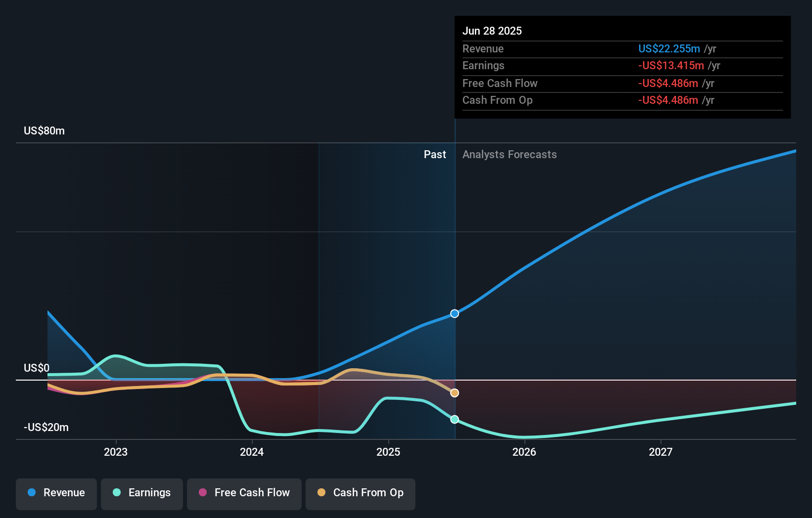The width and height of the screenshot is (812, 518).
Task: Switch to the Past section of chart
Action: [x=435, y=154]
